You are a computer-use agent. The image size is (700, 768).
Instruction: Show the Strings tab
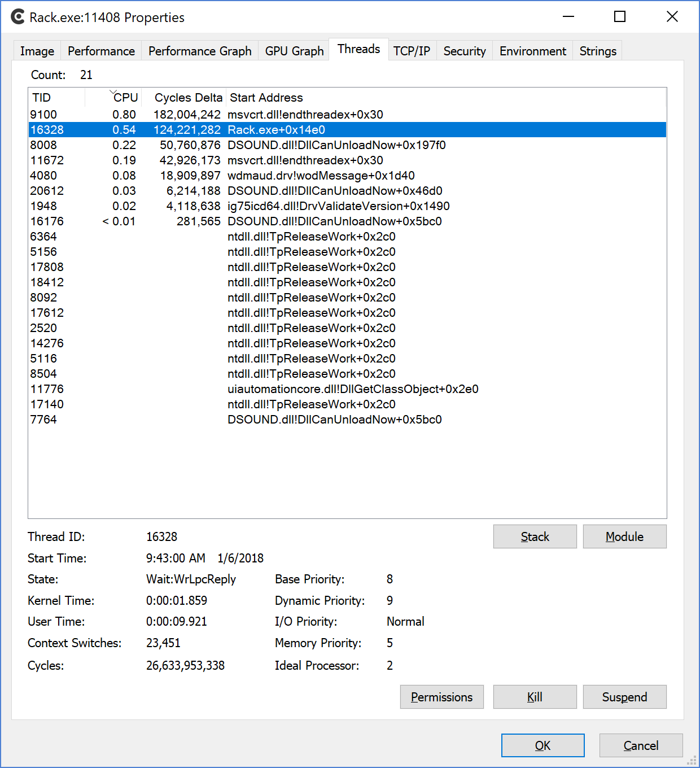pyautogui.click(x=598, y=51)
